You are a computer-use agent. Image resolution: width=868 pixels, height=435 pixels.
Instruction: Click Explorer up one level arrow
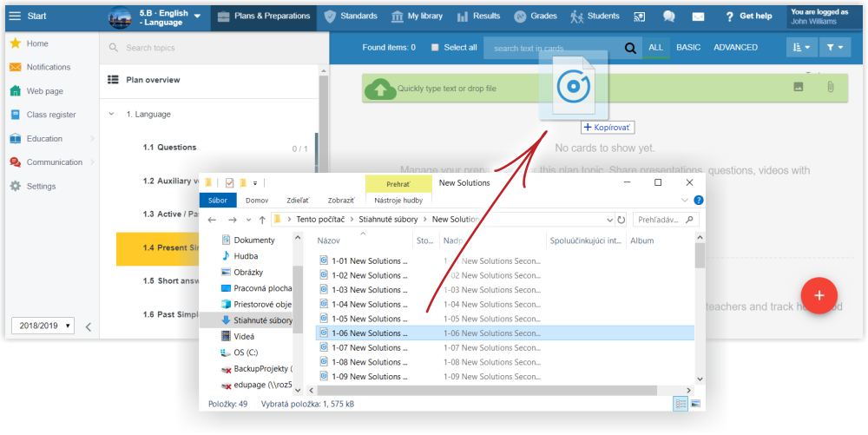tap(262, 220)
